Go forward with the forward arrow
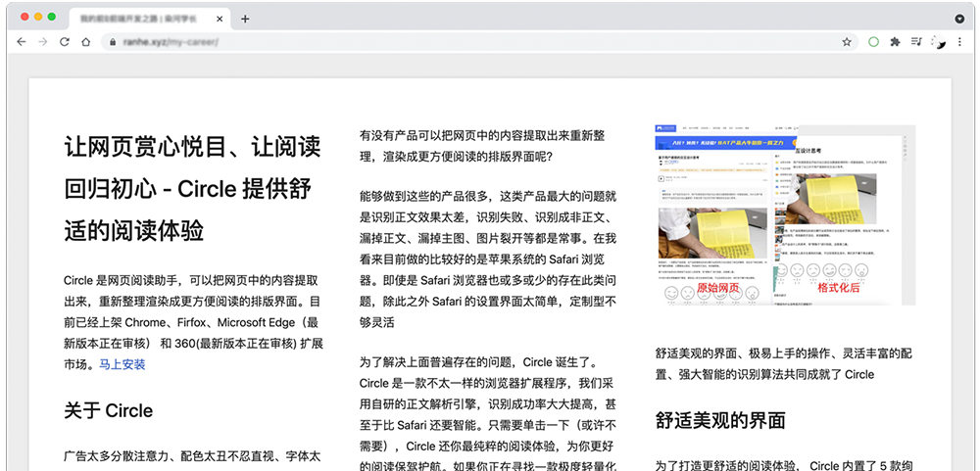 pyautogui.click(x=42, y=42)
